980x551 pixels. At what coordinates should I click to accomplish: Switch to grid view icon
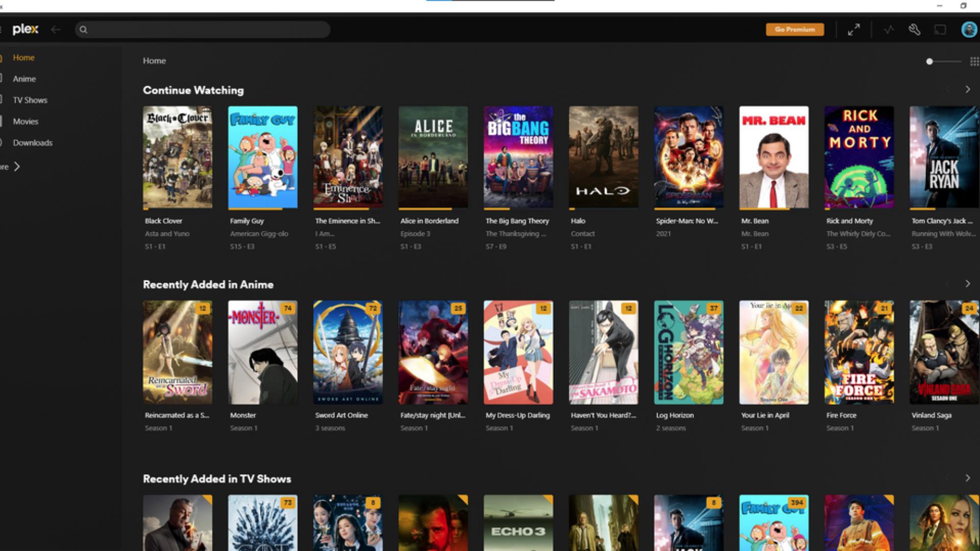pyautogui.click(x=974, y=61)
